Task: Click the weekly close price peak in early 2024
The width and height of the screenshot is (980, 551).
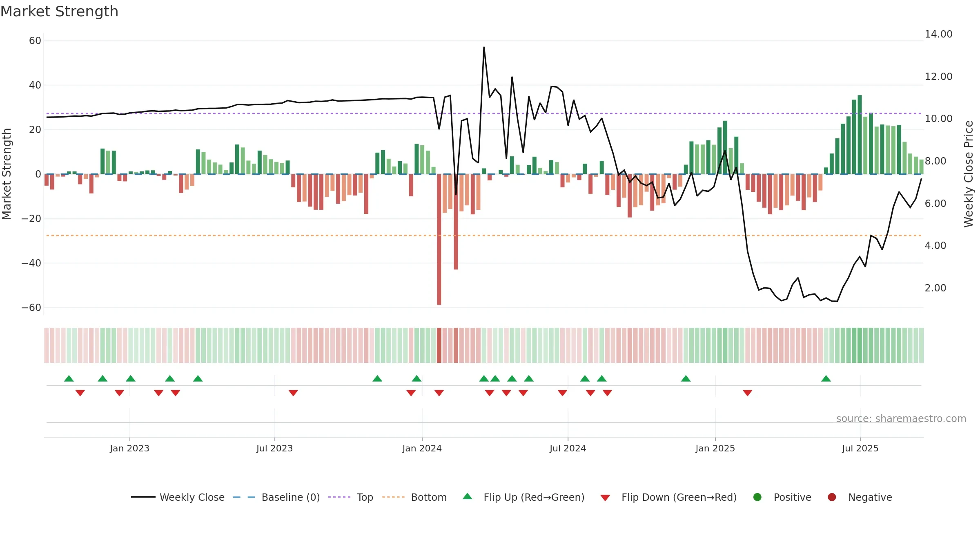Action: (x=484, y=47)
